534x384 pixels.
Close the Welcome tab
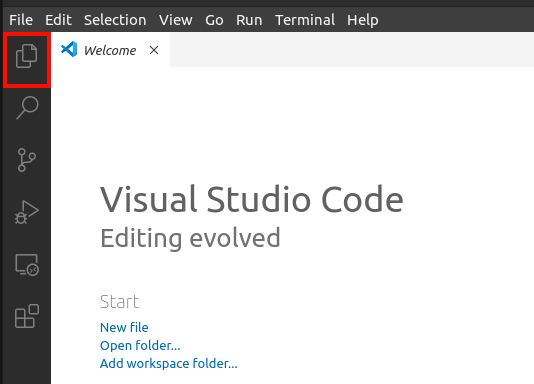(x=154, y=50)
